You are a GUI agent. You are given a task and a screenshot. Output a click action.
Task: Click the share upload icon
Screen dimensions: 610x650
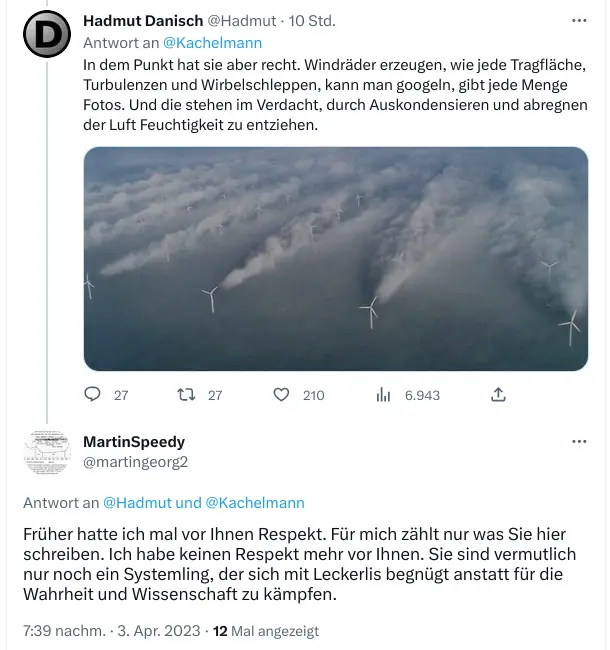[498, 395]
